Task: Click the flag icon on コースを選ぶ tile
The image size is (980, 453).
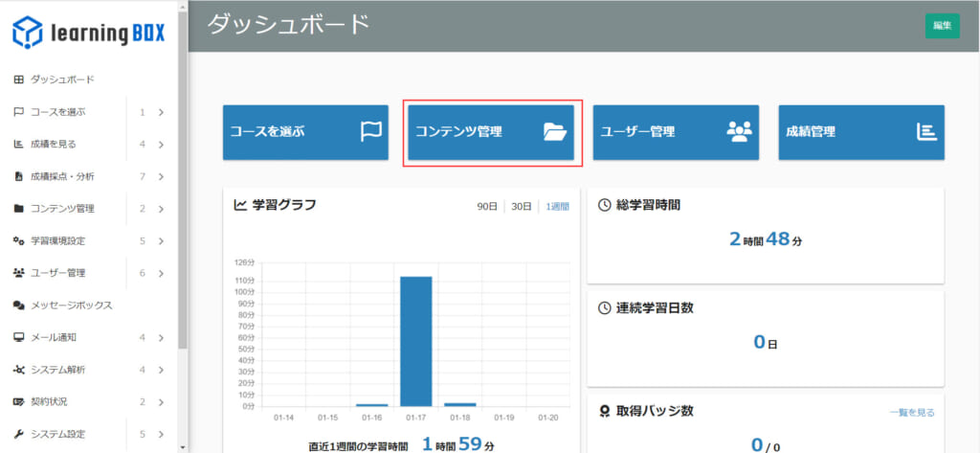Action: click(370, 132)
